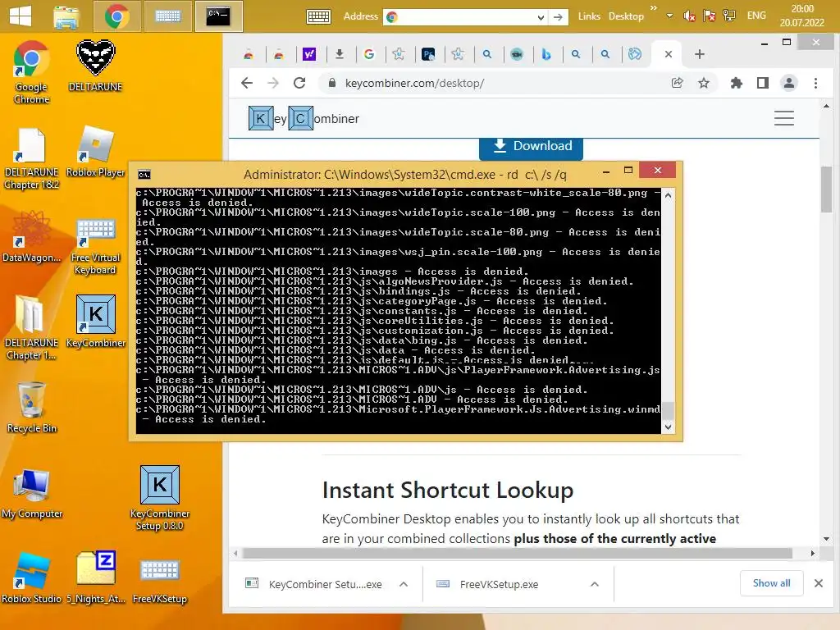Open downloaded FreeVKSetup.exe file
Viewport: 840px width, 630px height.
(x=499, y=584)
